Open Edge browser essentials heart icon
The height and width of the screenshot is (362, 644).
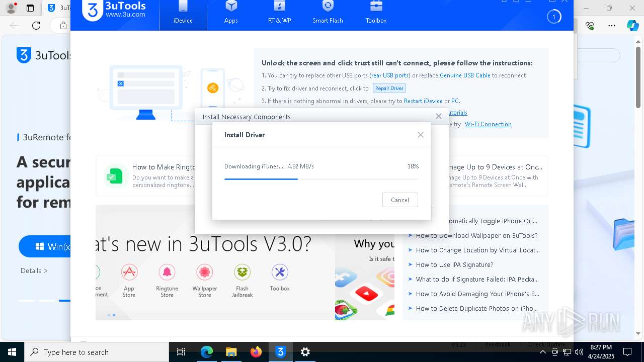click(x=590, y=25)
